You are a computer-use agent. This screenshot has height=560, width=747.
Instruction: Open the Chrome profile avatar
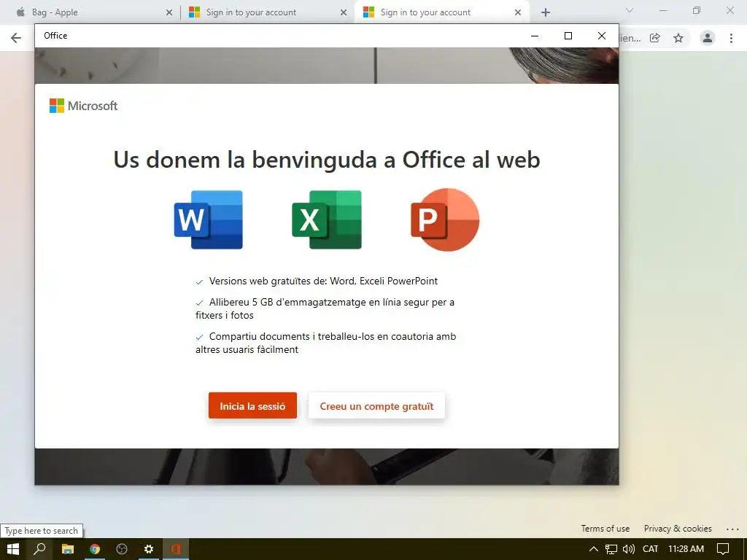pos(708,38)
